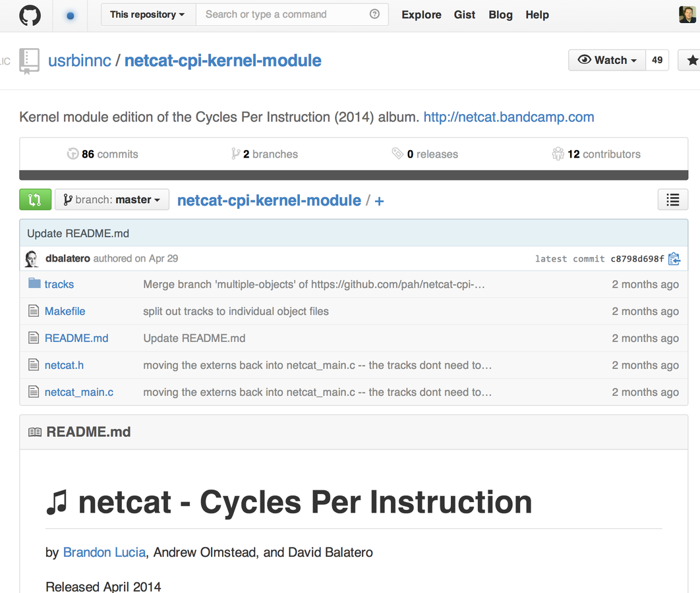Viewport: 700px width, 593px height.
Task: Open Watch dropdown button
Action: point(606,60)
